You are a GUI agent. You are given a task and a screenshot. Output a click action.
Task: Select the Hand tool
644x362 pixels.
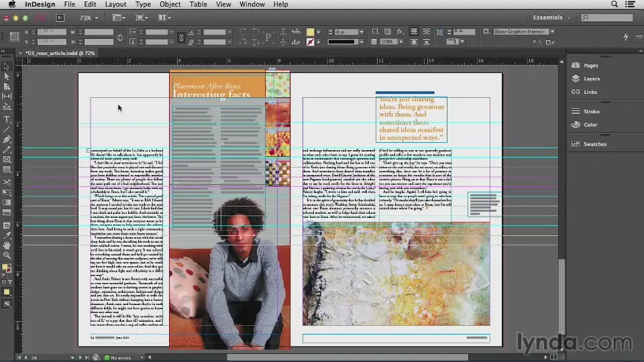(x=7, y=245)
